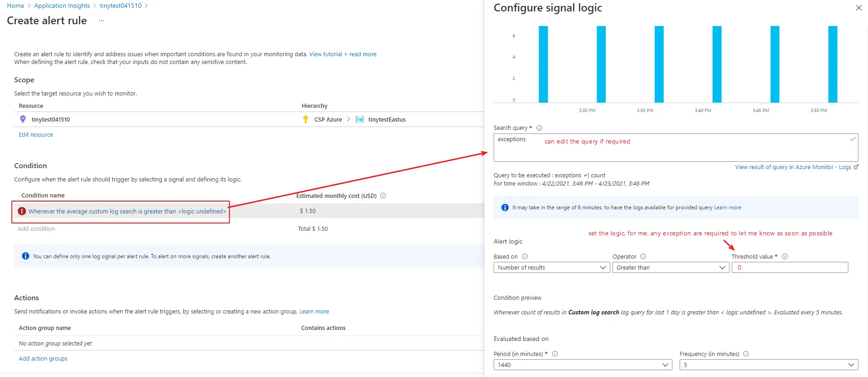Click the Based on info icon
The image size is (868, 377).
[x=525, y=256]
